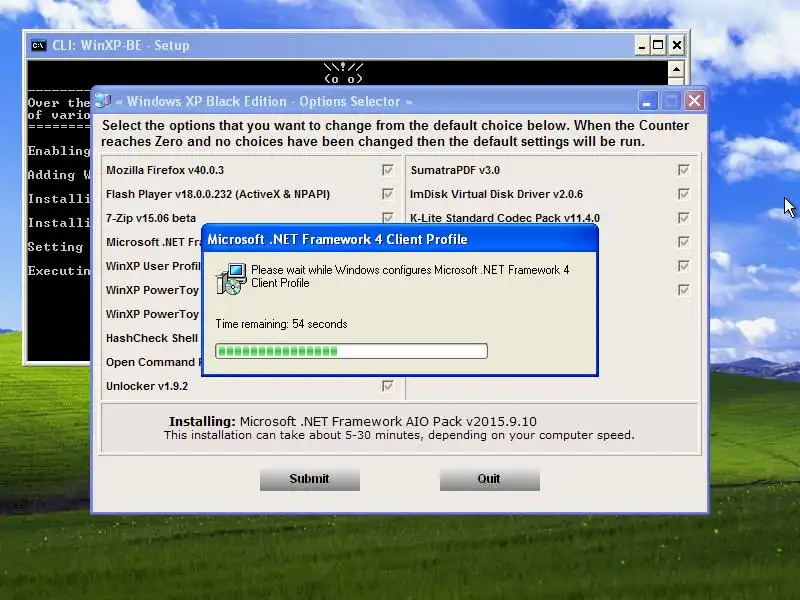Select the 'K-Lite Standard Codec Pack v11.4.0' label
Viewport: 800px width, 600px height.
click(x=505, y=218)
